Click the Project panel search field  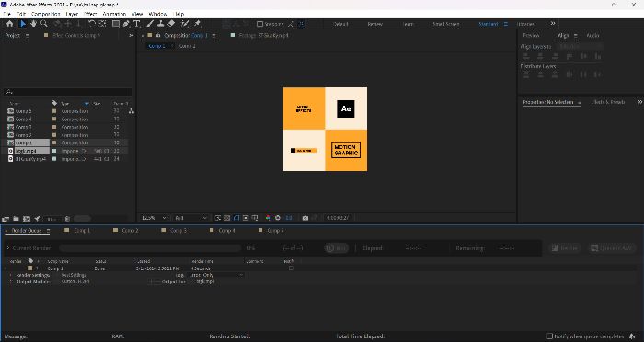[68, 92]
